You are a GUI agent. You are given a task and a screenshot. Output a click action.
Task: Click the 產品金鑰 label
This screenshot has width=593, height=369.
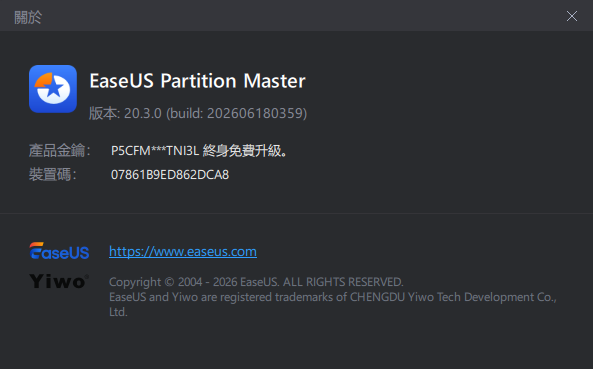tap(59, 150)
